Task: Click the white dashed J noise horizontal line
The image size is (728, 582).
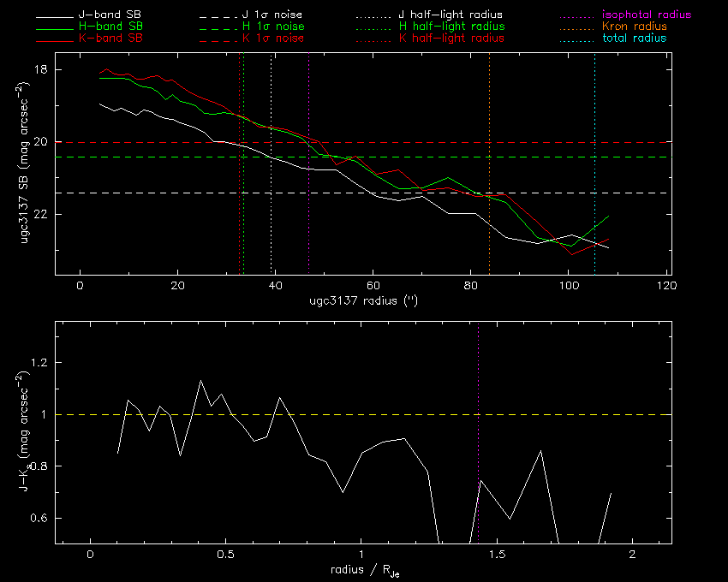Action: point(363,193)
